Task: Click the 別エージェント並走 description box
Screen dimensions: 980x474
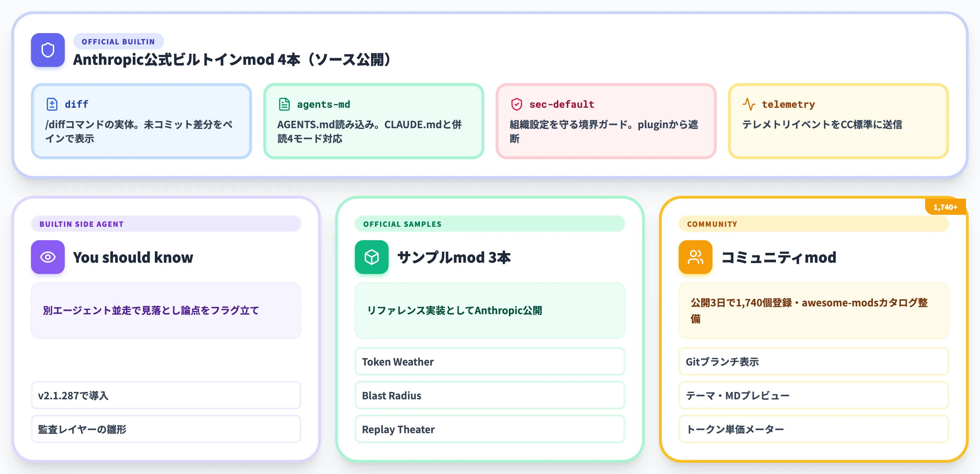Action: 166,310
